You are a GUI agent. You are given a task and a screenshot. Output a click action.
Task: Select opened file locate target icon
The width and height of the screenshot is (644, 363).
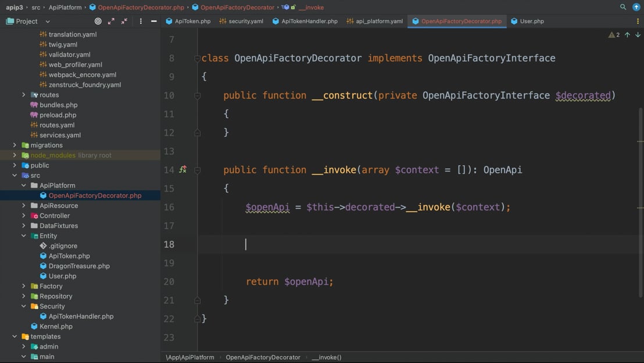click(98, 21)
